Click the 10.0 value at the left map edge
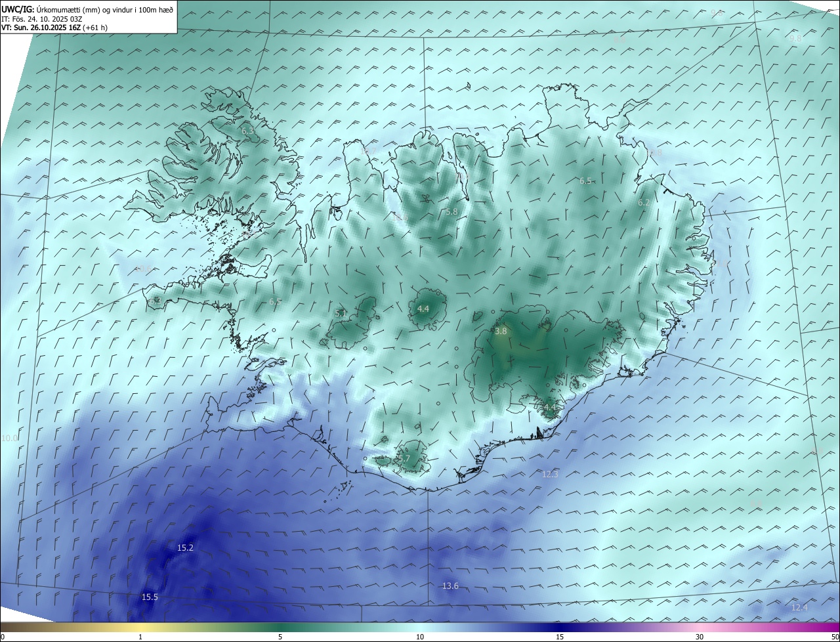 pyautogui.click(x=10, y=438)
